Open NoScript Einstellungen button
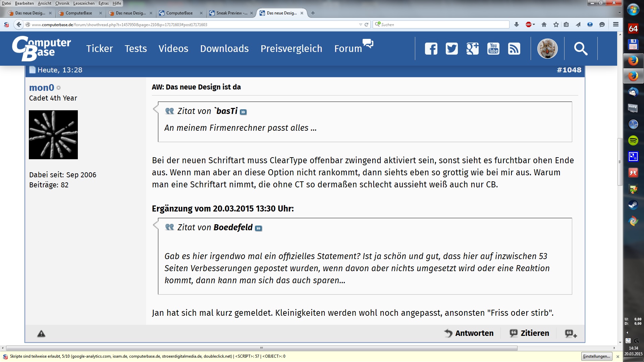Screen dimensions: 644x362 point(596,356)
